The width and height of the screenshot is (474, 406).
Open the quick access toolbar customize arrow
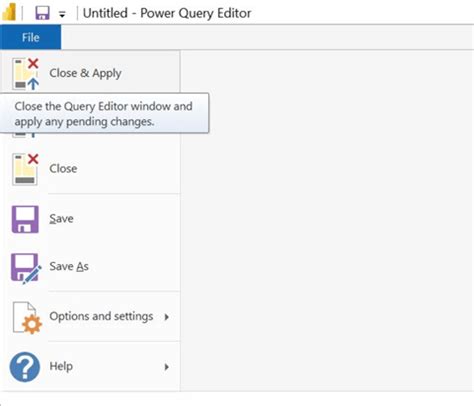coord(62,14)
